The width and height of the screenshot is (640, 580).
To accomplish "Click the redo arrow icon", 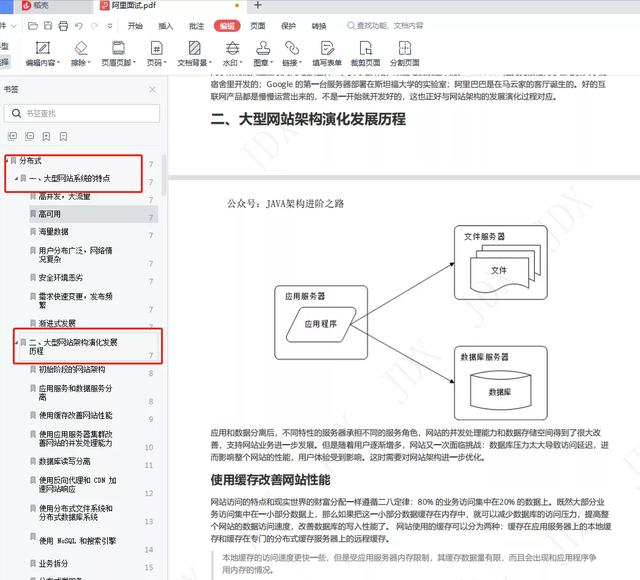I will click(95, 26).
